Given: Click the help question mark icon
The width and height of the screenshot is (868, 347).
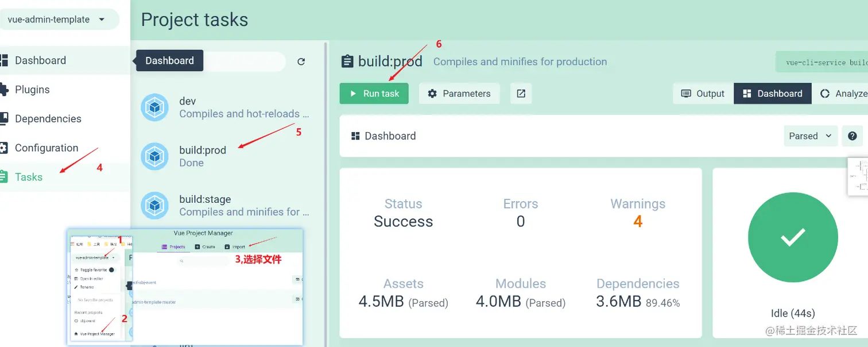Looking at the screenshot, I should 852,136.
